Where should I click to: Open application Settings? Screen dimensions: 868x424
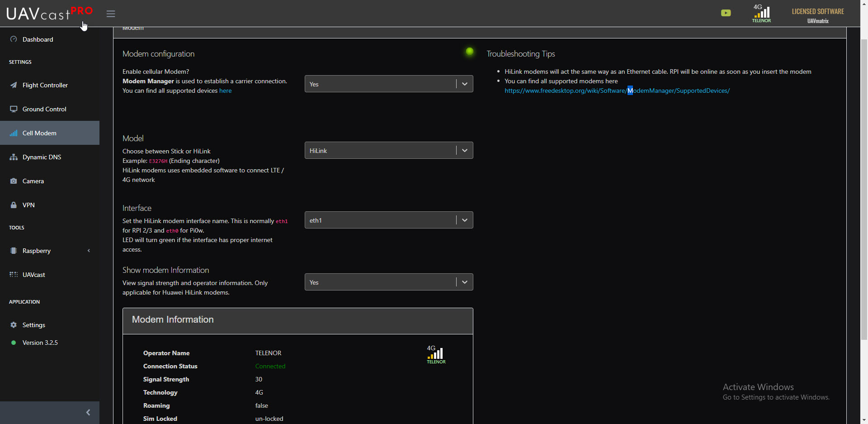34,325
